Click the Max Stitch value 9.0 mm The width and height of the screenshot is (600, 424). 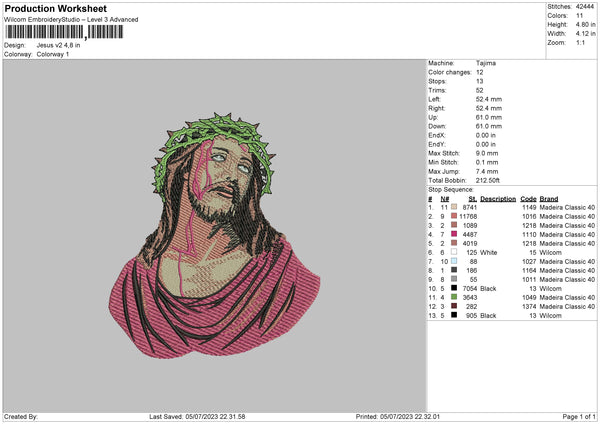tap(487, 153)
